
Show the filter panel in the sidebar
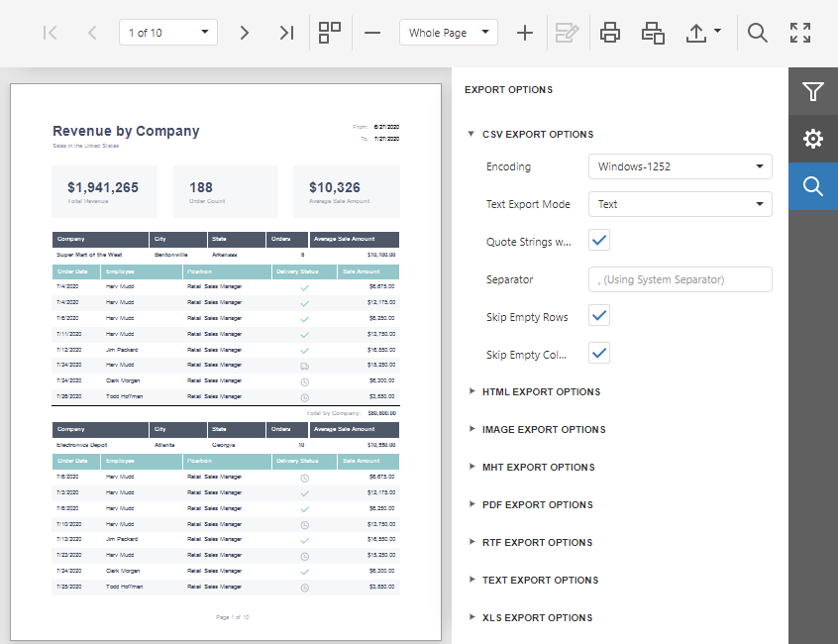[813, 91]
